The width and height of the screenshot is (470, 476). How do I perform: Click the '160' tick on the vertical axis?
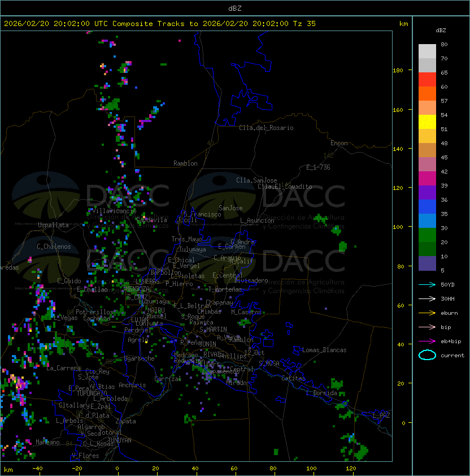pos(398,110)
